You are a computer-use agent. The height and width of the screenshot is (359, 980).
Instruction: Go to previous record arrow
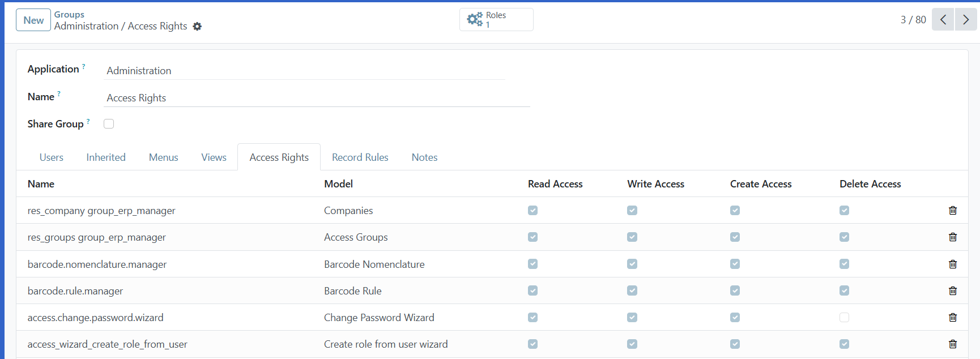click(x=943, y=19)
